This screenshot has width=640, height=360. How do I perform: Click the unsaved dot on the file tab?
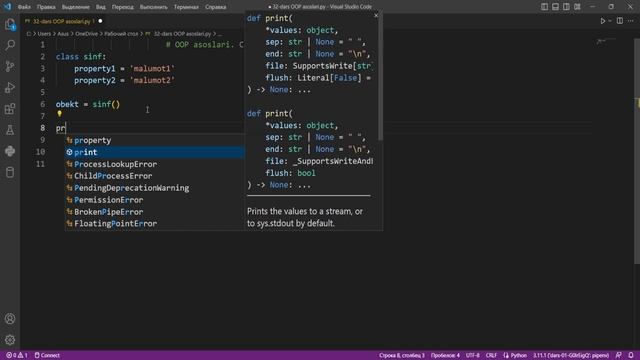pyautogui.click(x=100, y=21)
